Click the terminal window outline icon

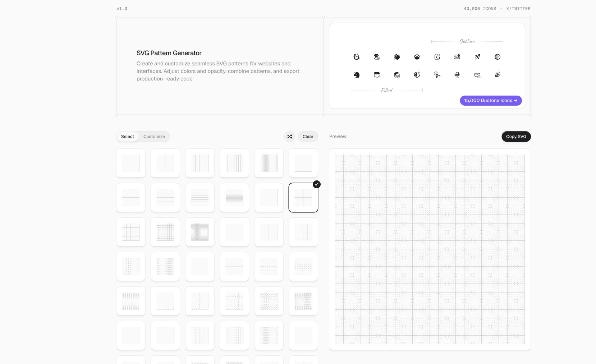(437, 57)
